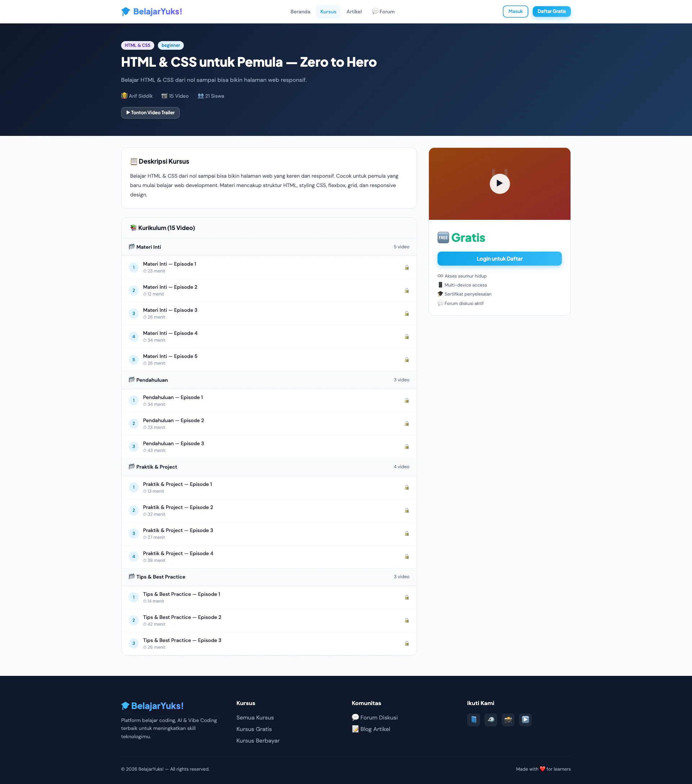This screenshot has height=784, width=692.
Task: Collapse the Pendahuluan section header
Action: tap(269, 380)
